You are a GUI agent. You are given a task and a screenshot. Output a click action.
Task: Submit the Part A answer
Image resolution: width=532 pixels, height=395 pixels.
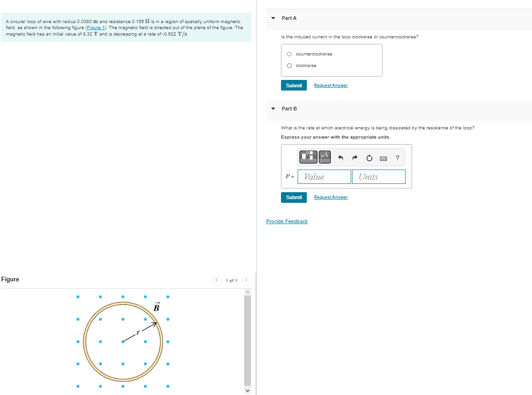[293, 85]
